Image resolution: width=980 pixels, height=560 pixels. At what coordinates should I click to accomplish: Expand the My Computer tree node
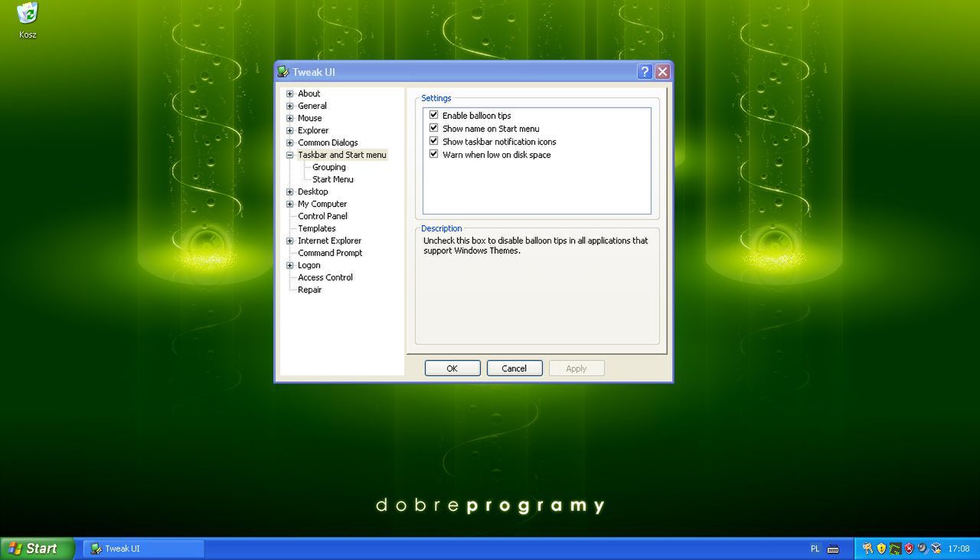289,204
